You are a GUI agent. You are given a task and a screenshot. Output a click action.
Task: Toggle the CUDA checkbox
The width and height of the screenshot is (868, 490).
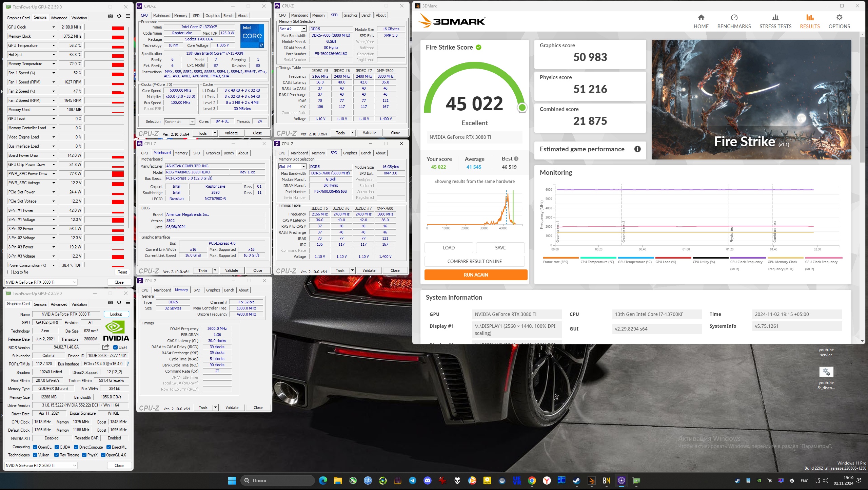pos(57,447)
